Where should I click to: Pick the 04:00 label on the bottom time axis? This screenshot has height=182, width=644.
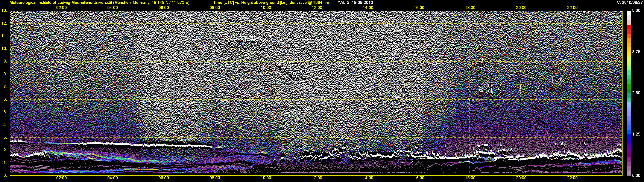click(x=112, y=178)
